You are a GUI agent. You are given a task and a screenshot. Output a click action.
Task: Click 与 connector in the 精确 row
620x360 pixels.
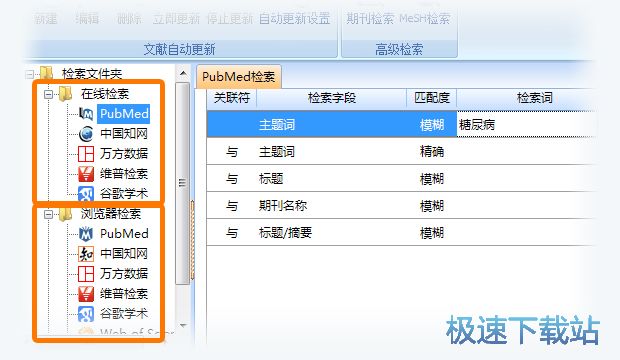click(x=232, y=152)
